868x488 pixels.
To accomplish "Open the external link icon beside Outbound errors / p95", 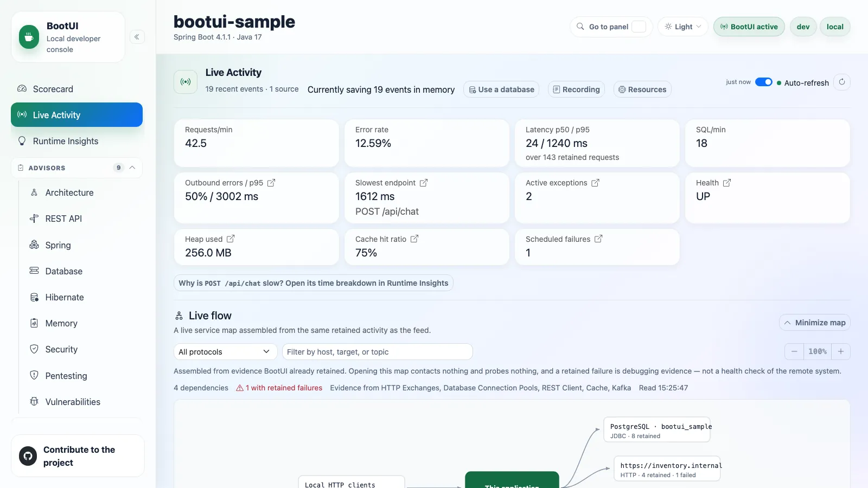I will pyautogui.click(x=271, y=183).
